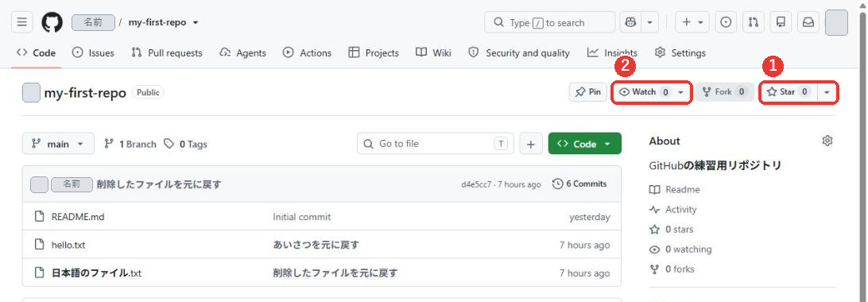Open the Activity link in About

[673, 209]
